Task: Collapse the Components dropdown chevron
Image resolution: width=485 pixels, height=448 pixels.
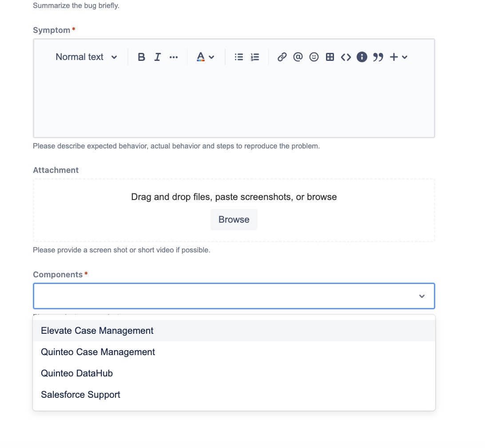Action: point(421,296)
